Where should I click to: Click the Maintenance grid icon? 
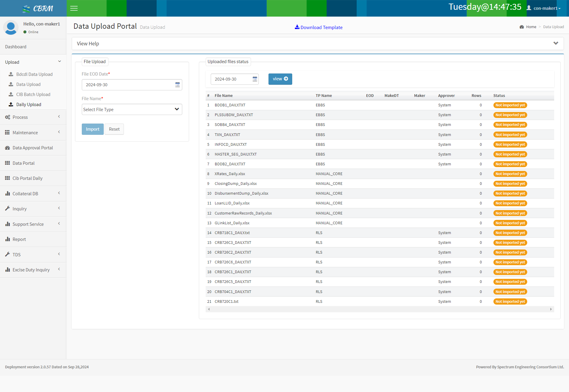pos(7,132)
